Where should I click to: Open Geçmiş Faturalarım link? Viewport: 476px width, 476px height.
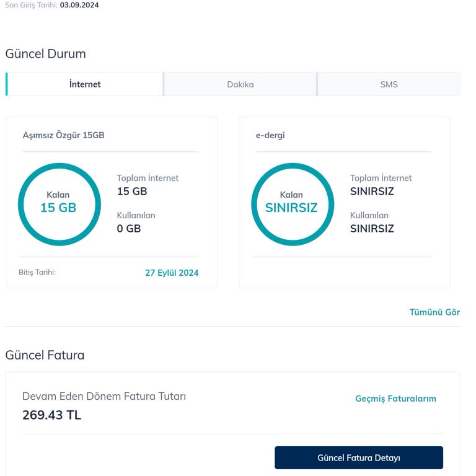(x=395, y=399)
